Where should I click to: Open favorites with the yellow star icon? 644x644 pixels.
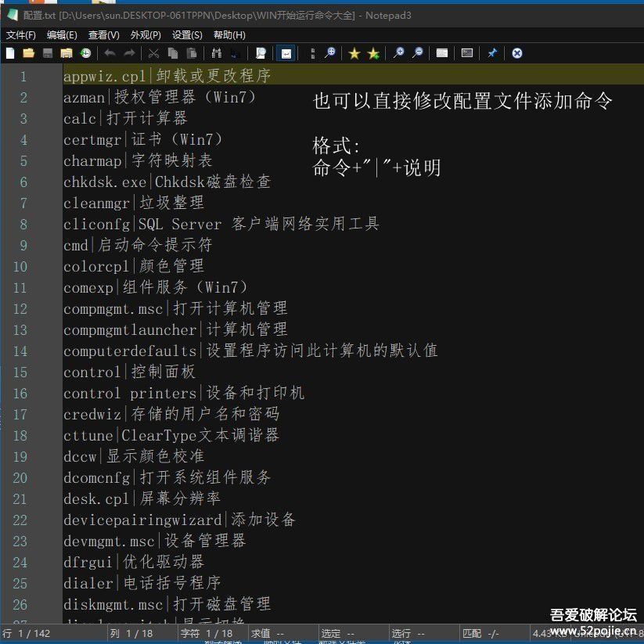354,53
